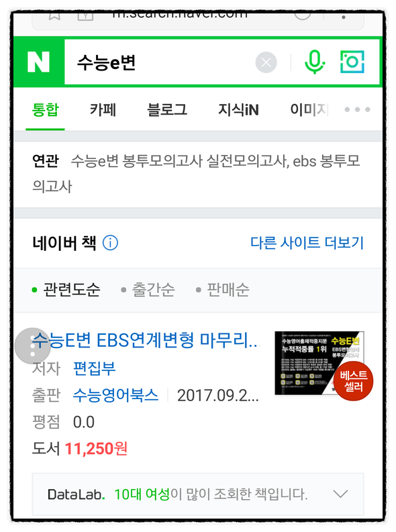The width and height of the screenshot is (396, 532).
Task: Switch to the 블로그 tab
Action: tap(167, 110)
